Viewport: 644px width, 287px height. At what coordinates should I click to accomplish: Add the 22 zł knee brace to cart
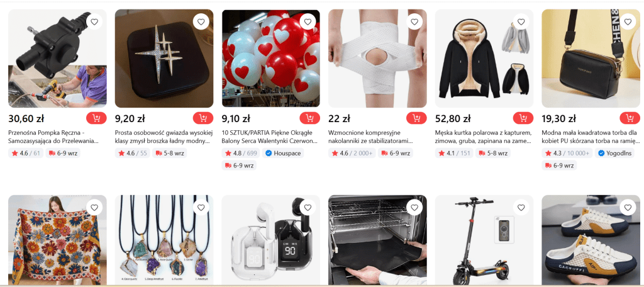click(416, 118)
